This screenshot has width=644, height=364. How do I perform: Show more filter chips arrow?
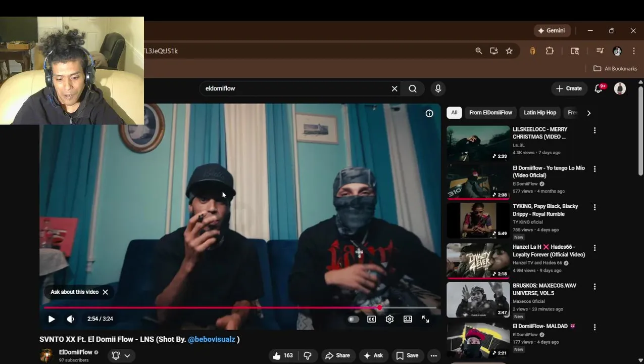tap(588, 113)
